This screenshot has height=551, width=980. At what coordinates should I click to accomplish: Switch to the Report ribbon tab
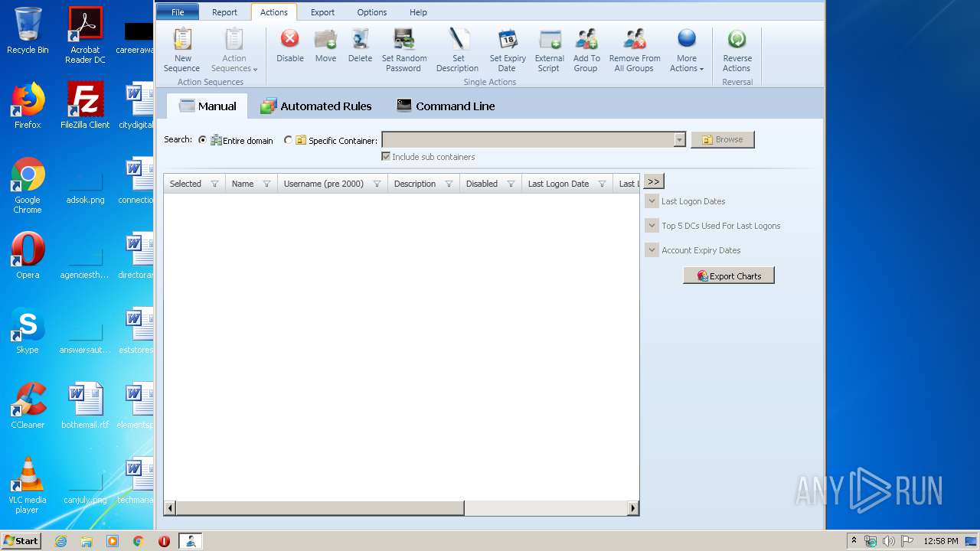(225, 12)
